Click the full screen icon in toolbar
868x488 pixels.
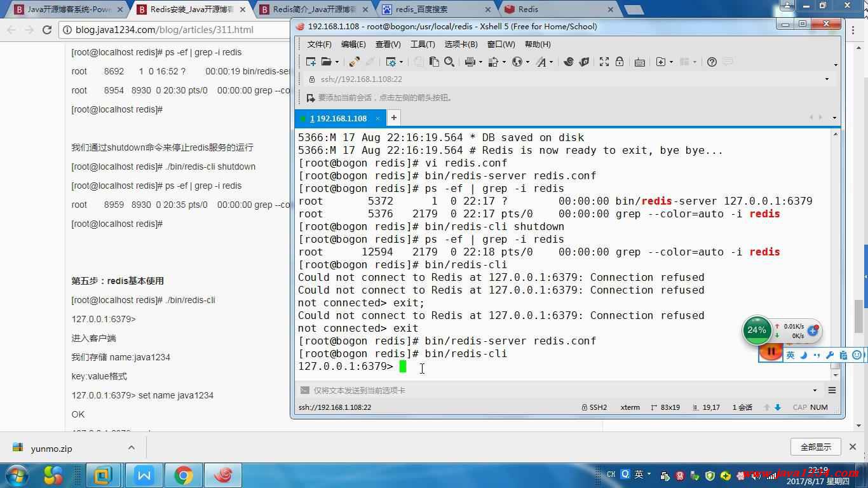604,62
